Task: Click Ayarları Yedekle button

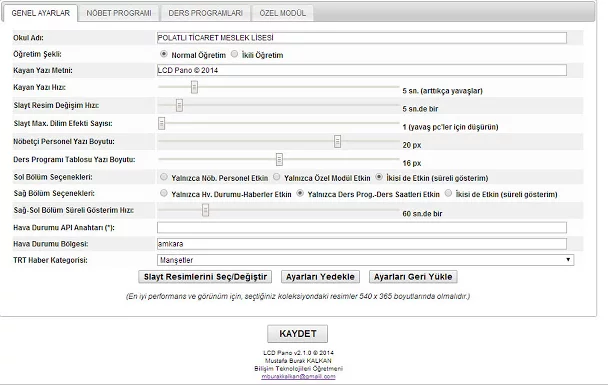Action: 320,277
